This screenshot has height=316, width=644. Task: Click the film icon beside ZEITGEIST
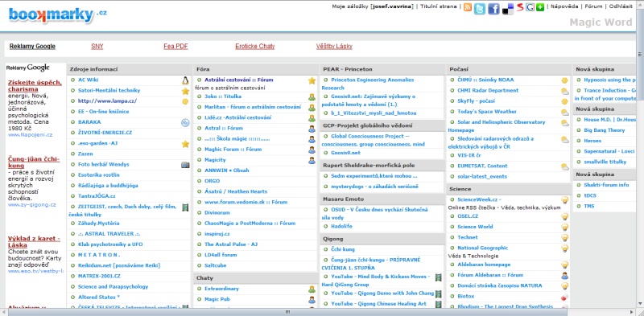tap(185, 207)
